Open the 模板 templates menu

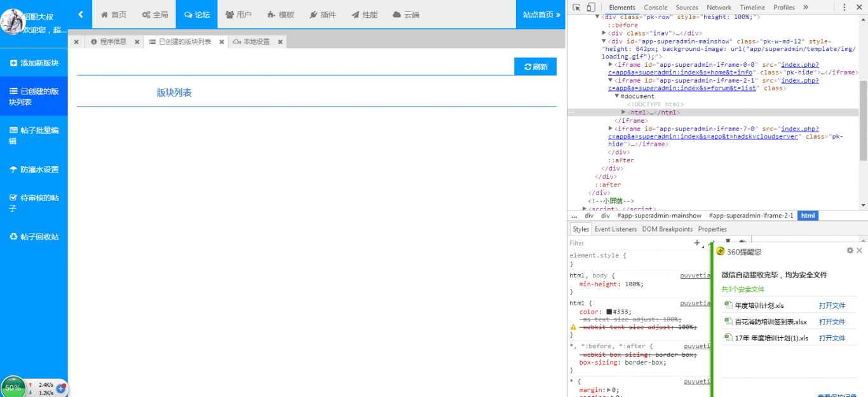(x=280, y=14)
